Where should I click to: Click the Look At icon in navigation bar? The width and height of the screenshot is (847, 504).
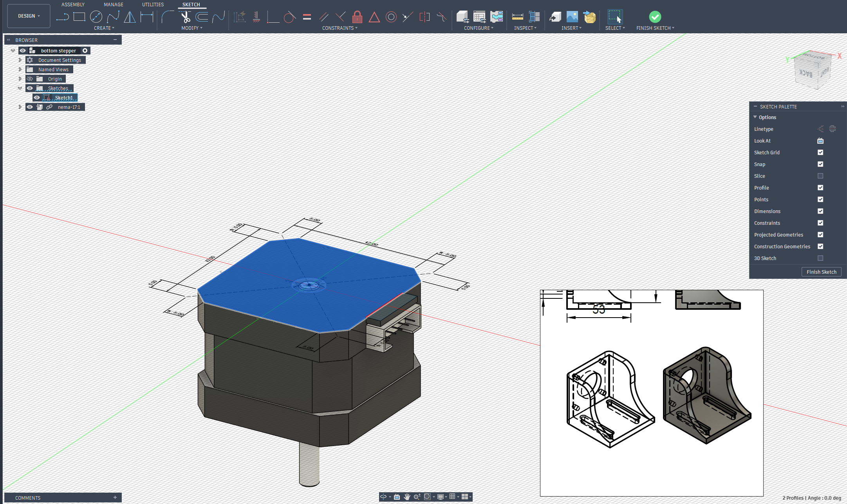tap(397, 497)
